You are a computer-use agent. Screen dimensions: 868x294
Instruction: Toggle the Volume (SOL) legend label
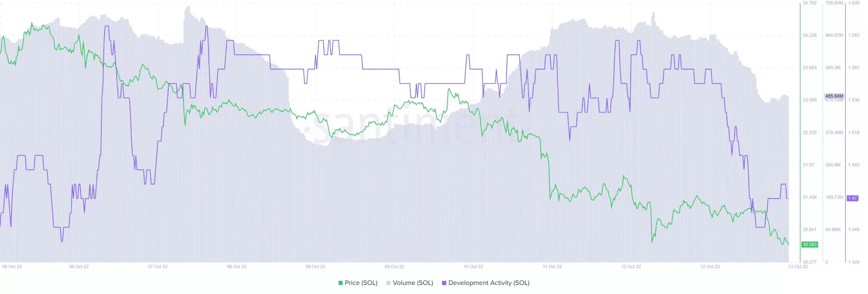[x=413, y=283]
